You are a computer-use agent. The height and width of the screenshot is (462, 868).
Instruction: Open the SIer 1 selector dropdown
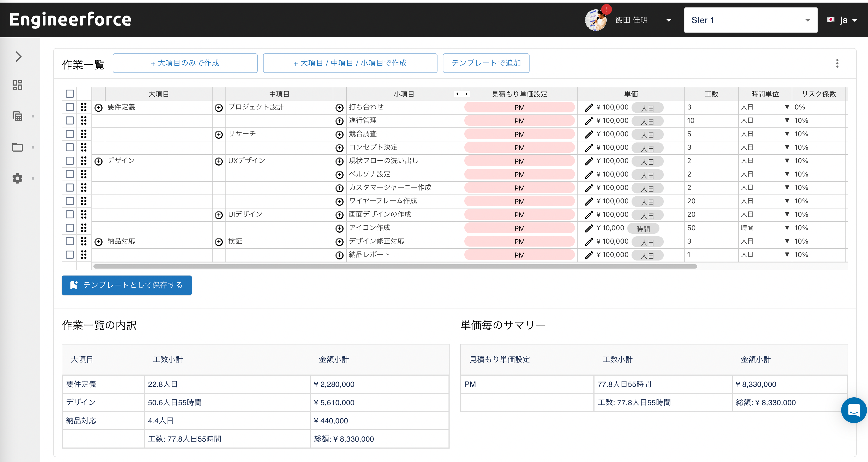click(x=750, y=20)
